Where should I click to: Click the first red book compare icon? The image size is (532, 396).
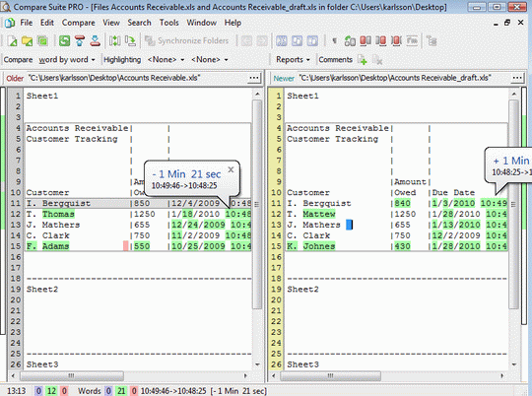click(x=366, y=41)
